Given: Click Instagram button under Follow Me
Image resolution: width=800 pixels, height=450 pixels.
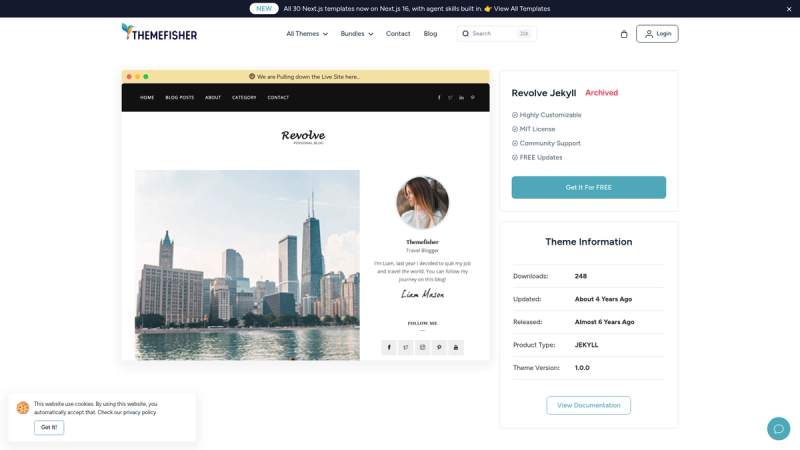Looking at the screenshot, I should 422,347.
